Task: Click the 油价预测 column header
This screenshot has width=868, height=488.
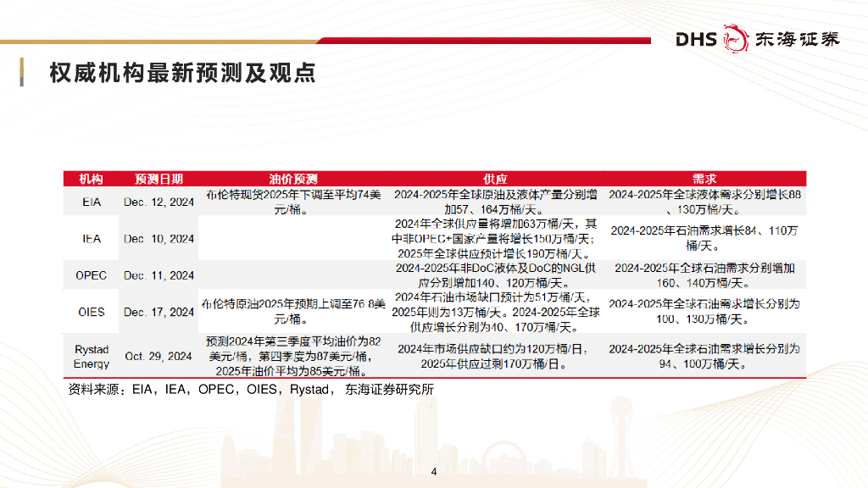Action: point(293,179)
